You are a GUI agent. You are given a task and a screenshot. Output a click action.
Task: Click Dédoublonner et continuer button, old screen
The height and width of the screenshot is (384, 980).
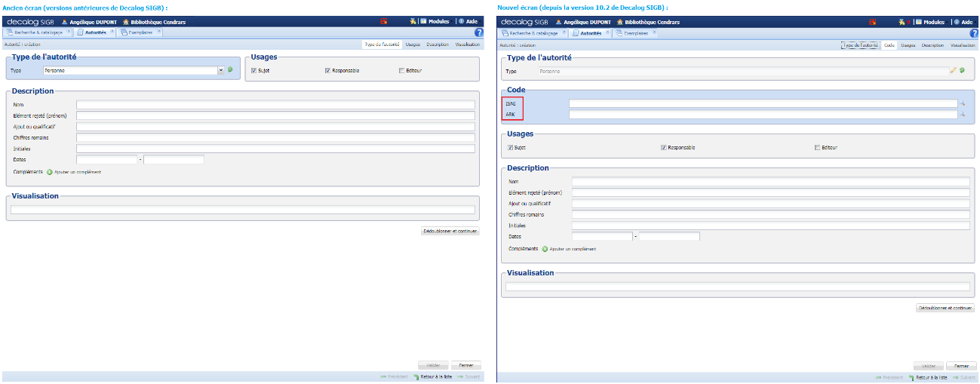(450, 231)
